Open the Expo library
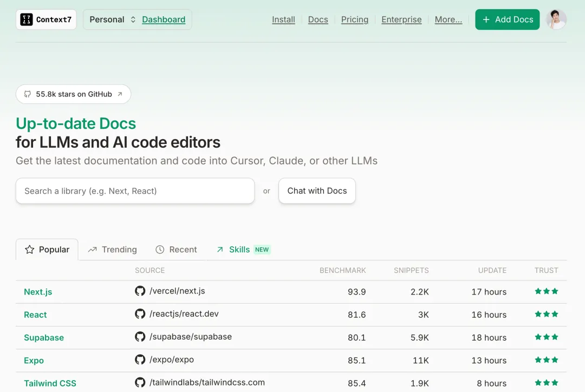 34,360
